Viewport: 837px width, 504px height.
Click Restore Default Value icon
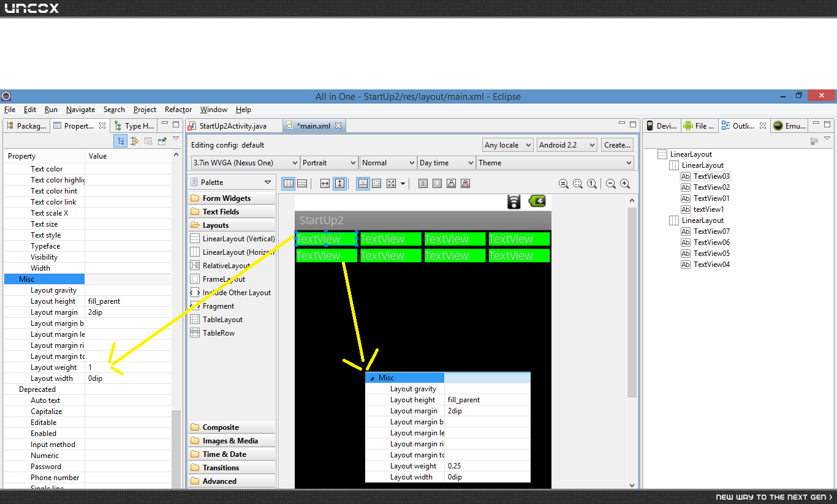[x=148, y=141]
